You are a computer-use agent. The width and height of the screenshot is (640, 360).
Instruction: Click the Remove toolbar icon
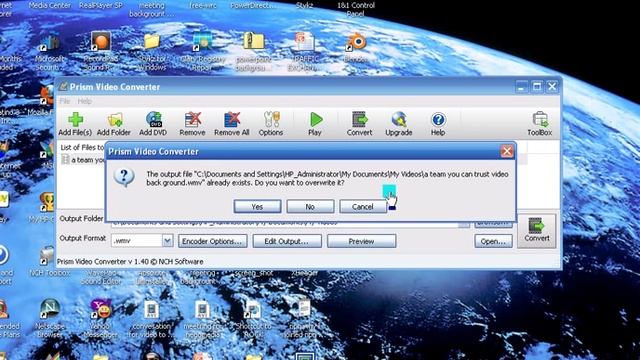click(x=192, y=124)
